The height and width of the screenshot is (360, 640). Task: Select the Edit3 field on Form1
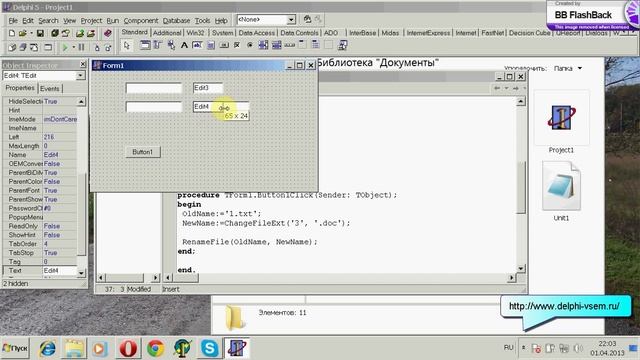point(208,88)
